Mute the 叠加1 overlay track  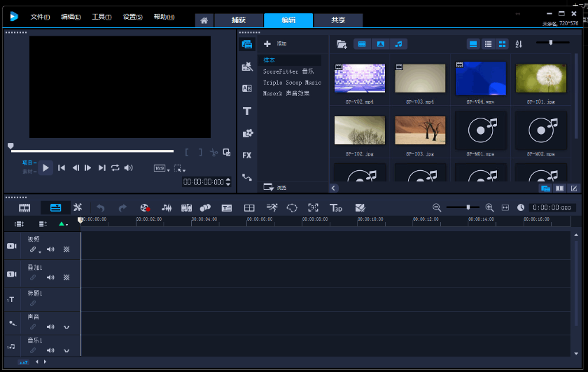click(50, 277)
